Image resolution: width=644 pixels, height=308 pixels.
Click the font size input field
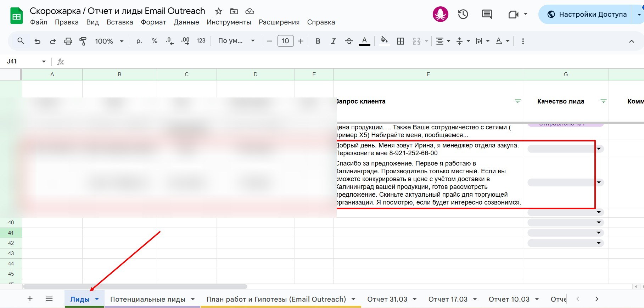pos(285,41)
